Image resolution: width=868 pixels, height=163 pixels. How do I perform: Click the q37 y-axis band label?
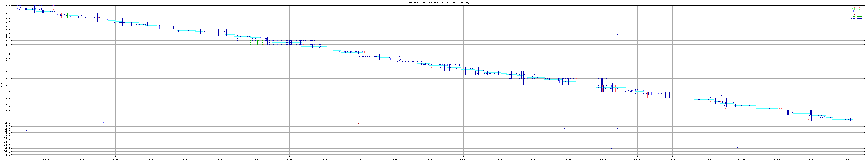tap(8, 115)
